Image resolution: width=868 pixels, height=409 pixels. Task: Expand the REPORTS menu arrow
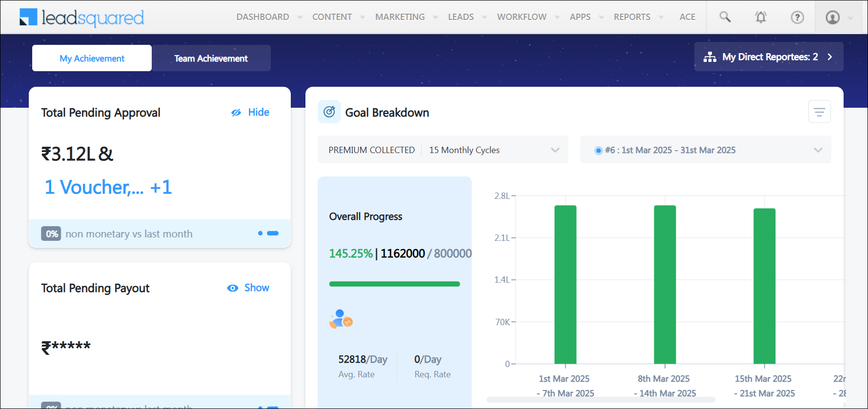coord(661,17)
